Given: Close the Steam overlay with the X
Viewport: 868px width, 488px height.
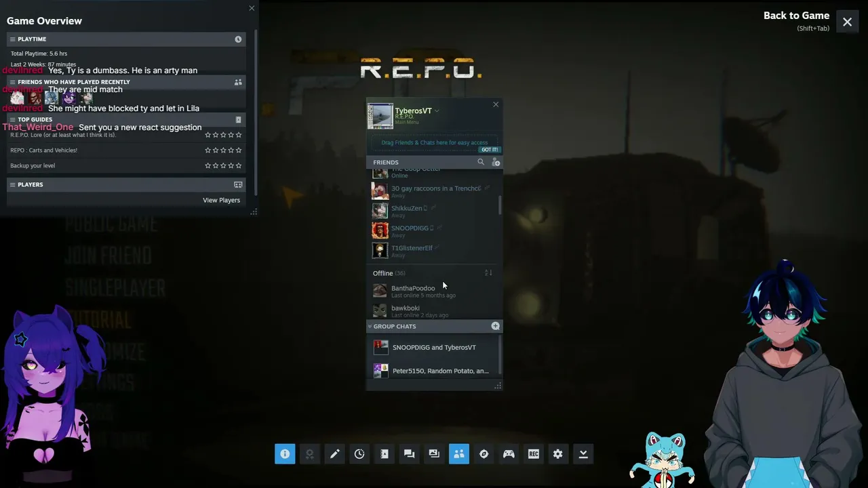Looking at the screenshot, I should coord(847,22).
